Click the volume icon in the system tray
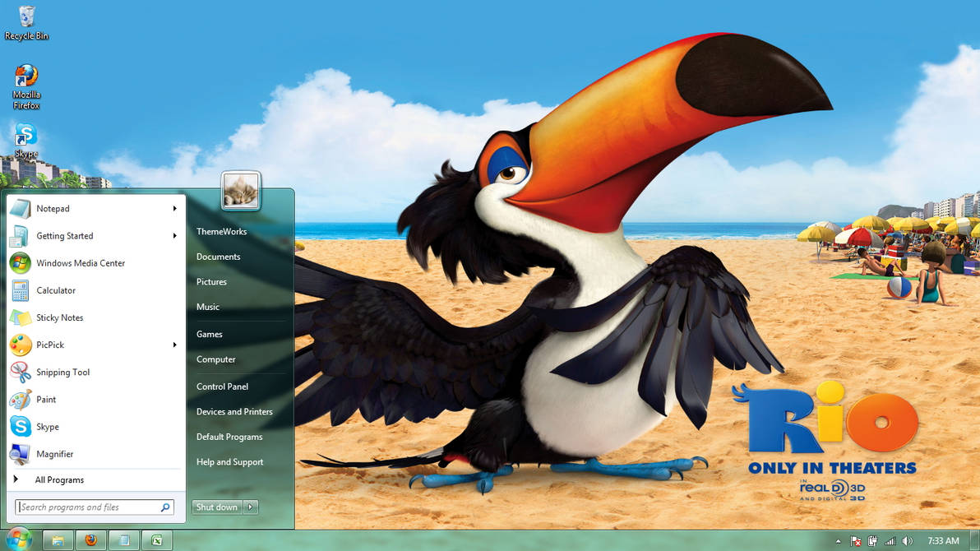980x551 pixels. (x=908, y=540)
